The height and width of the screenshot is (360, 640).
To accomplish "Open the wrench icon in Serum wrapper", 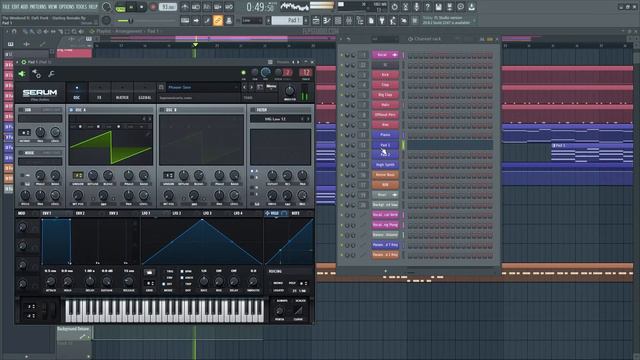I will [51, 74].
